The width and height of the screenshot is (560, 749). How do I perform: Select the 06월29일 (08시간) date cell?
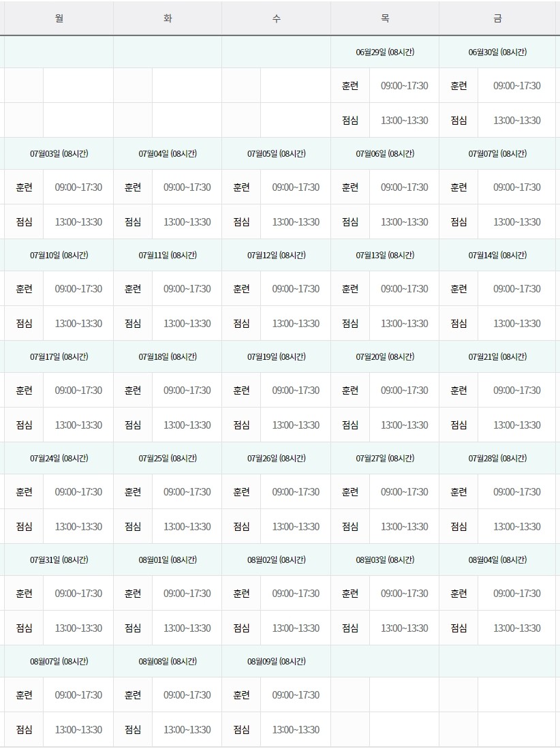pyautogui.click(x=385, y=52)
